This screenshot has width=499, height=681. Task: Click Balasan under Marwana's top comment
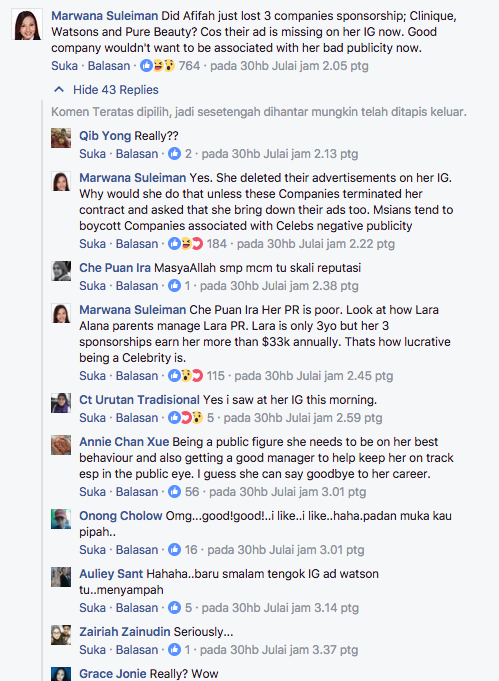point(109,66)
